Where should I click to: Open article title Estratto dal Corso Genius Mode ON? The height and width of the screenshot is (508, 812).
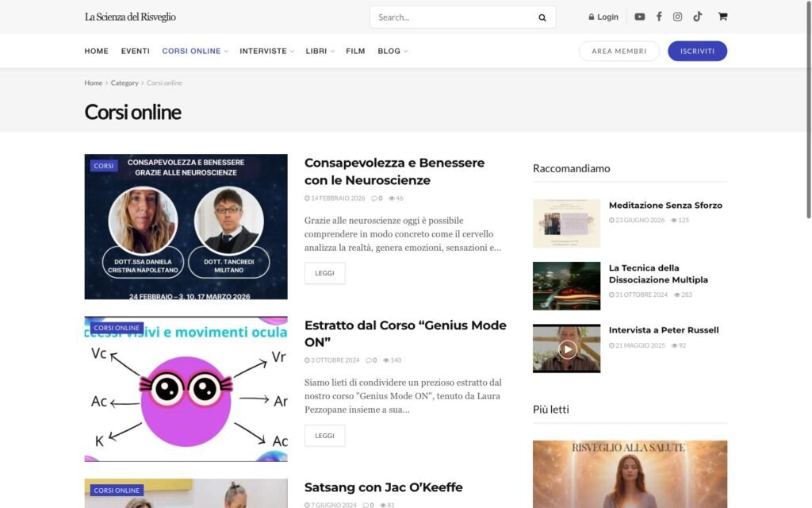point(405,333)
